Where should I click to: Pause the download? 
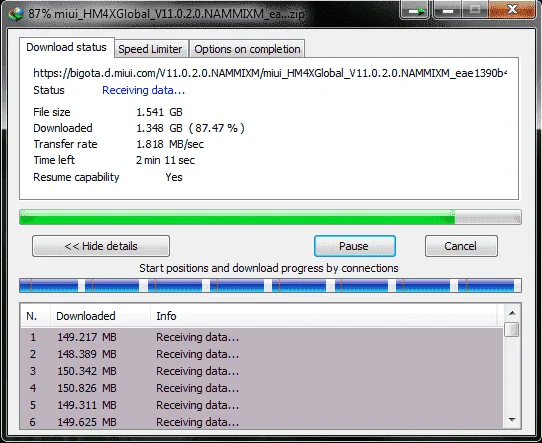coord(355,246)
